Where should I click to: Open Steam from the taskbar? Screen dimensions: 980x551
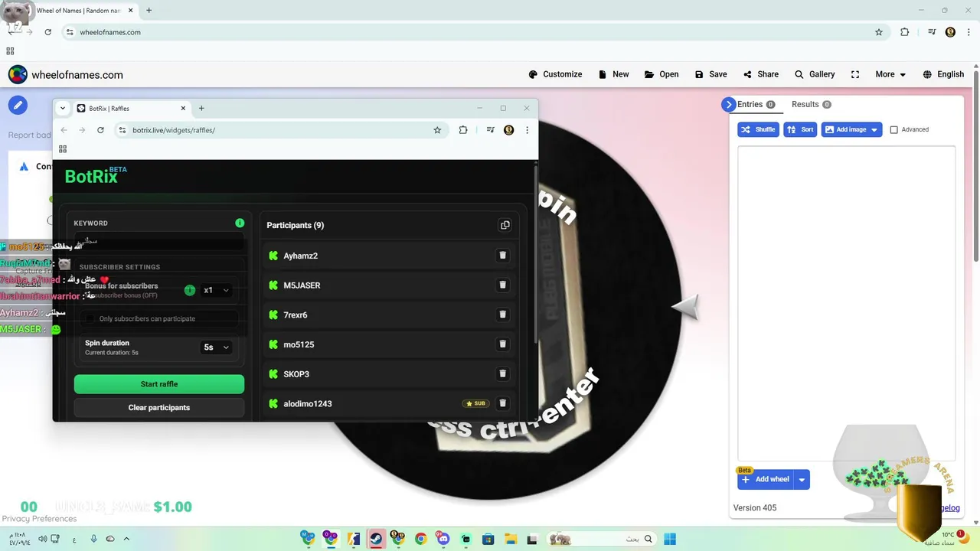(376, 539)
